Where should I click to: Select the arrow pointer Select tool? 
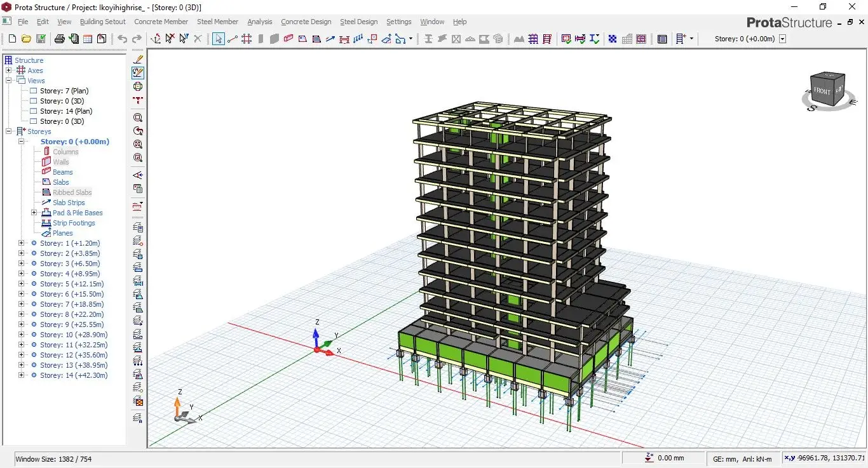click(x=218, y=39)
